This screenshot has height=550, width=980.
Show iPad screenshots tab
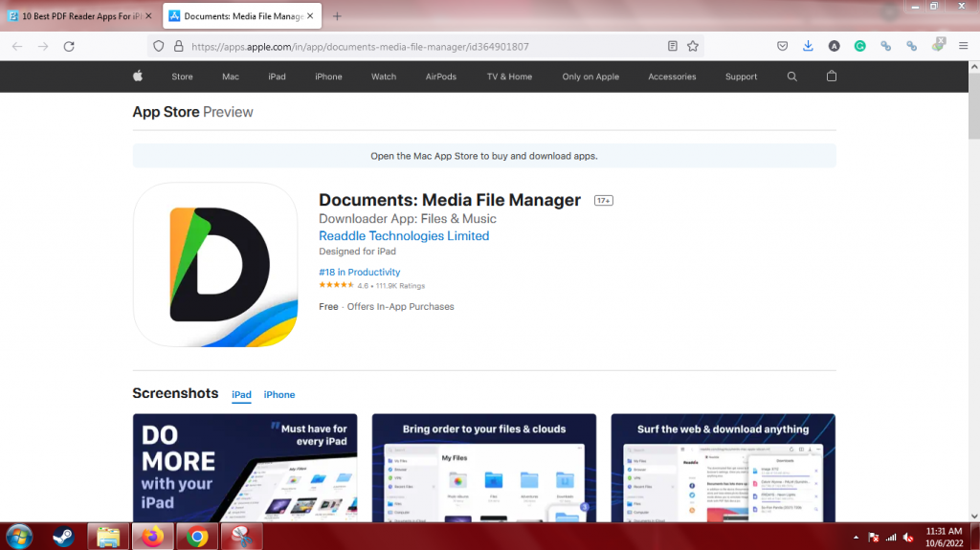(241, 395)
